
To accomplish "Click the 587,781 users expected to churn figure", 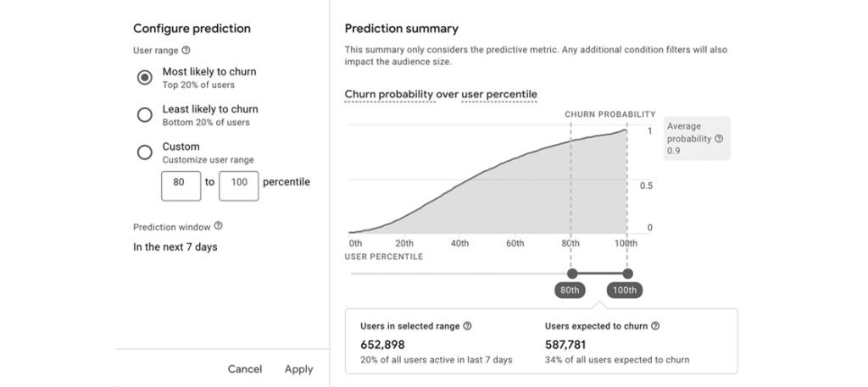I will (565, 345).
